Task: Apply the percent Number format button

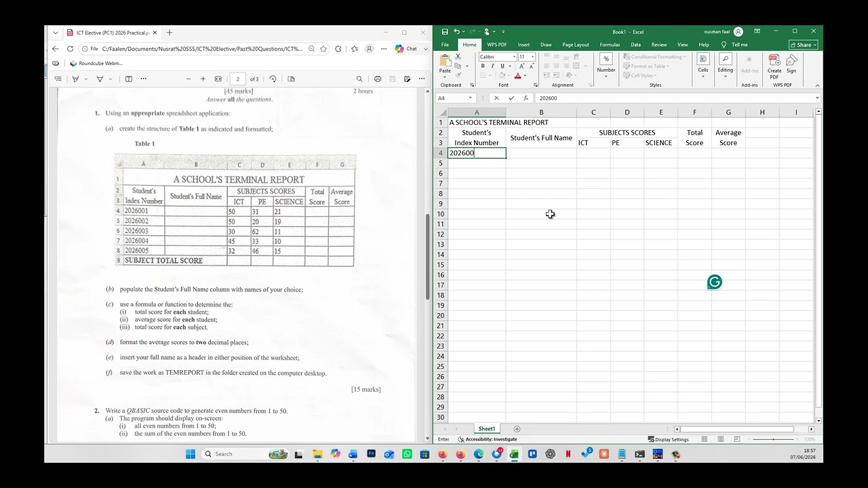Action: click(x=606, y=59)
